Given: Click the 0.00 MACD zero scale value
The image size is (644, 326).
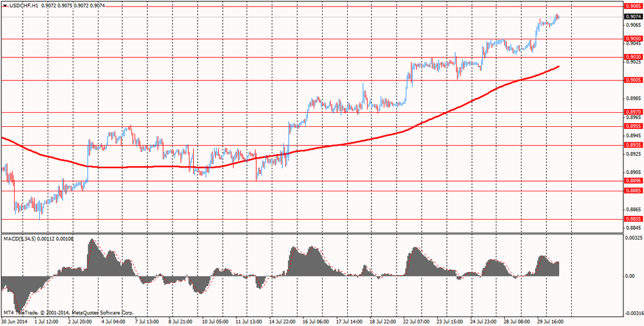Looking at the screenshot, I should [630, 276].
